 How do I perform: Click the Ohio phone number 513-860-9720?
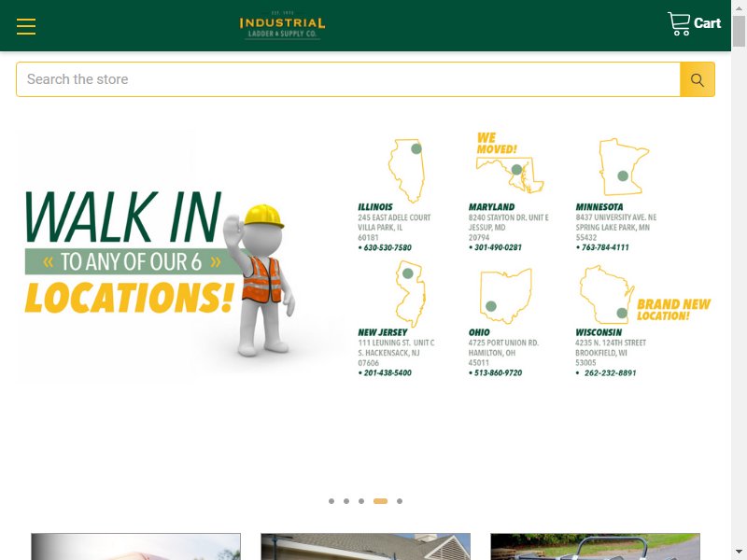pyautogui.click(x=496, y=372)
